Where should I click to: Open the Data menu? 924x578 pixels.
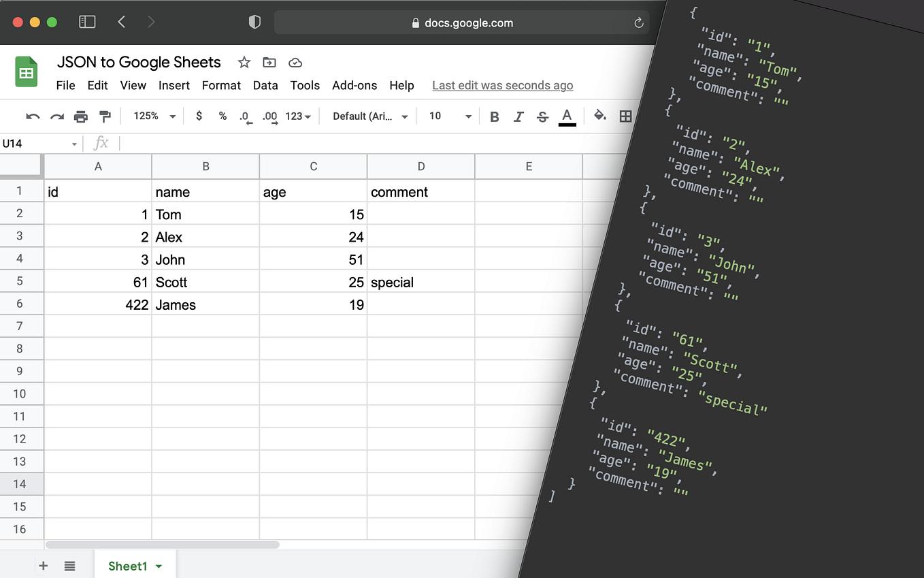click(265, 85)
